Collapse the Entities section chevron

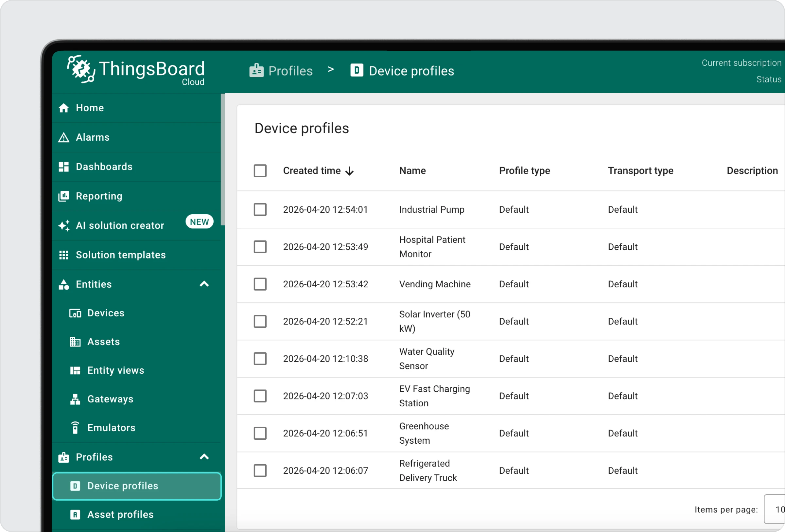point(204,284)
